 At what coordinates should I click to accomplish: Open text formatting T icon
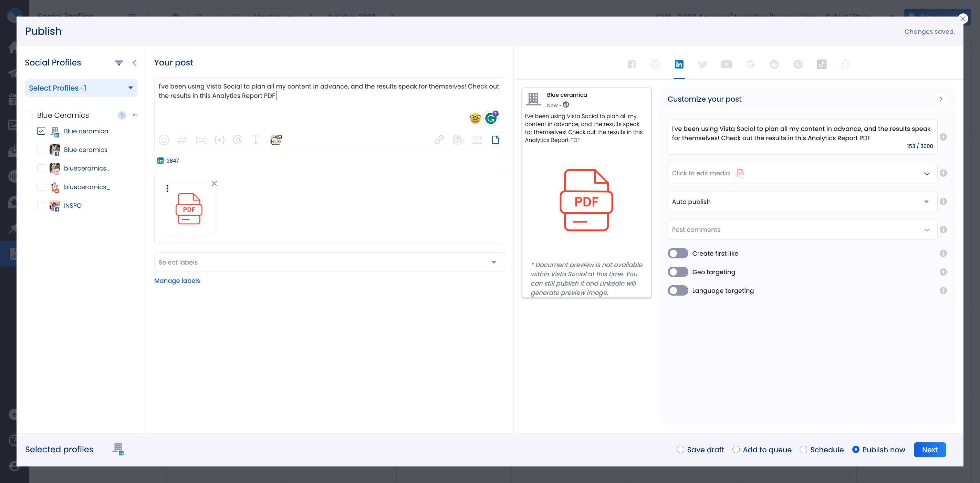pyautogui.click(x=256, y=140)
